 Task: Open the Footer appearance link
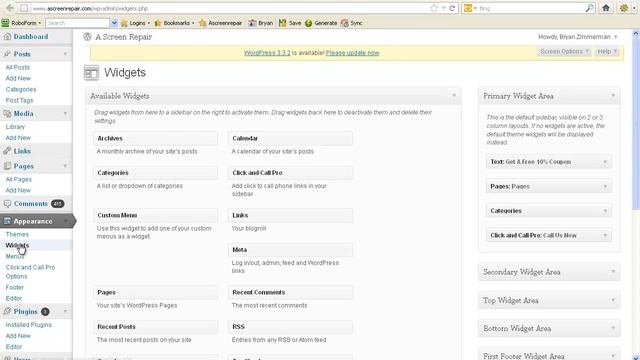pos(15,287)
